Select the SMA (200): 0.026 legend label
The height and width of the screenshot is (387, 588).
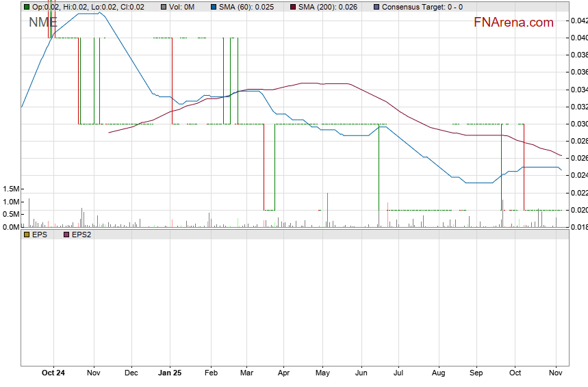click(331, 7)
